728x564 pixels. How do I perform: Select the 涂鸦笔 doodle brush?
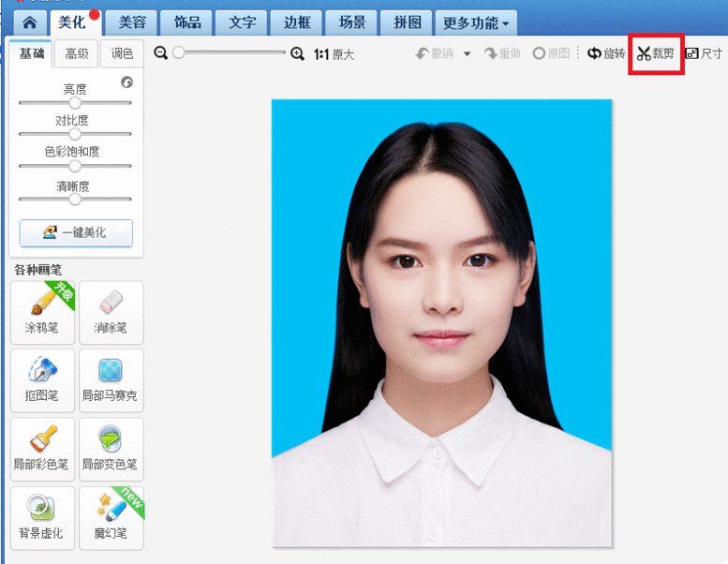[42, 312]
